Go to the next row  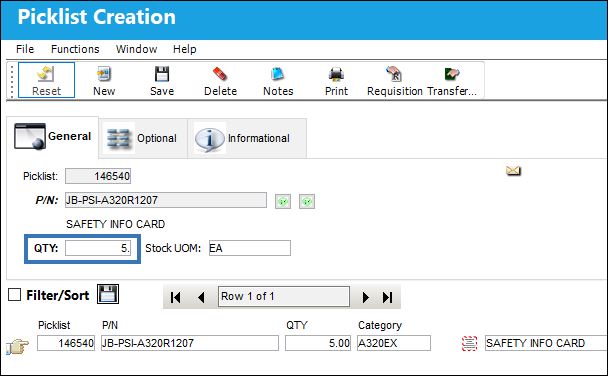pyautogui.click(x=365, y=297)
